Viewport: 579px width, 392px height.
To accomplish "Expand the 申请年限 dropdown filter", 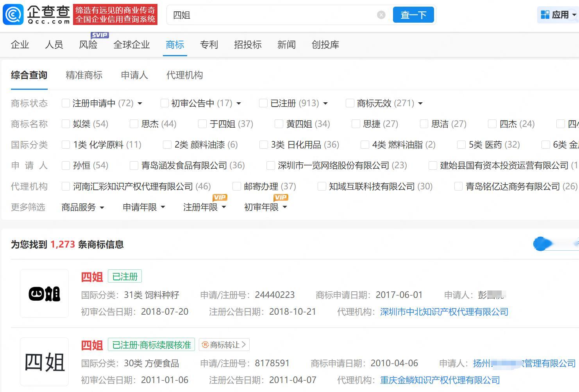I will click(x=144, y=207).
